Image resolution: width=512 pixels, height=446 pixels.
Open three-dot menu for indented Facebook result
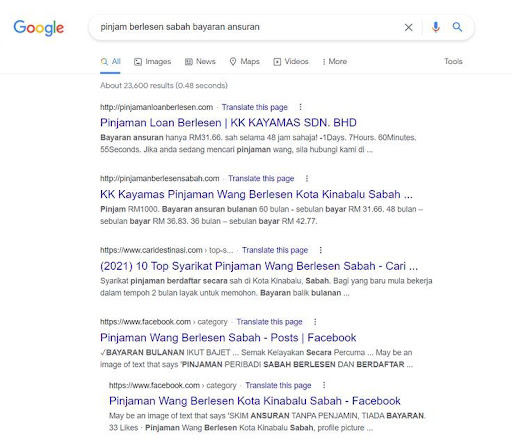tap(324, 385)
